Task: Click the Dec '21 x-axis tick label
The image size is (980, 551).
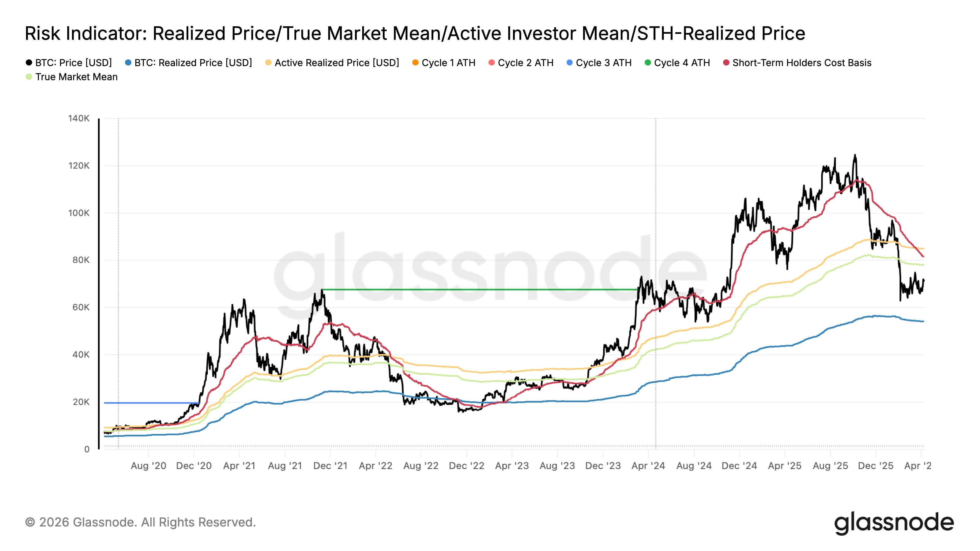Action: [x=330, y=466]
